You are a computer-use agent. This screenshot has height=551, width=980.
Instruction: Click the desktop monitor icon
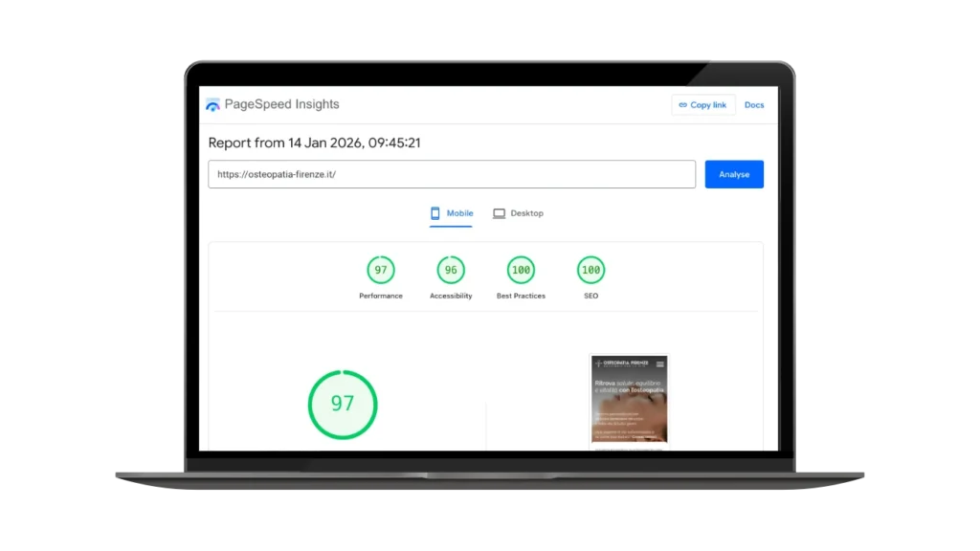[x=499, y=213]
